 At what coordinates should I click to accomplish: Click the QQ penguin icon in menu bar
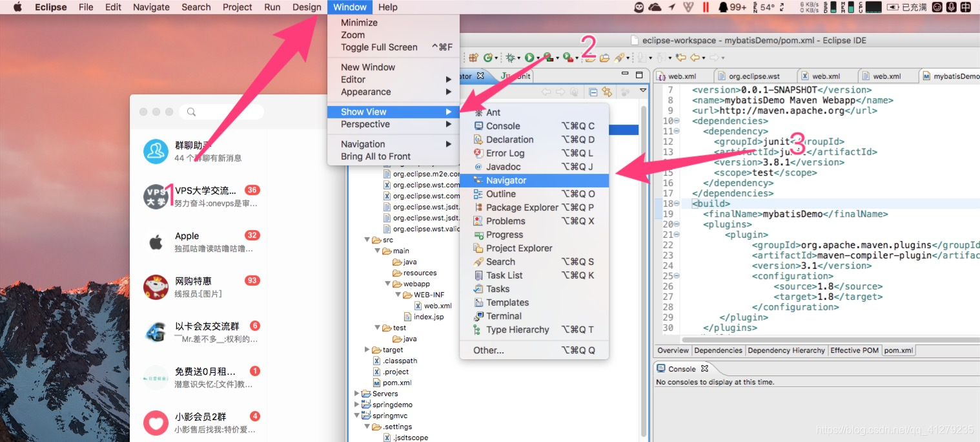(723, 7)
